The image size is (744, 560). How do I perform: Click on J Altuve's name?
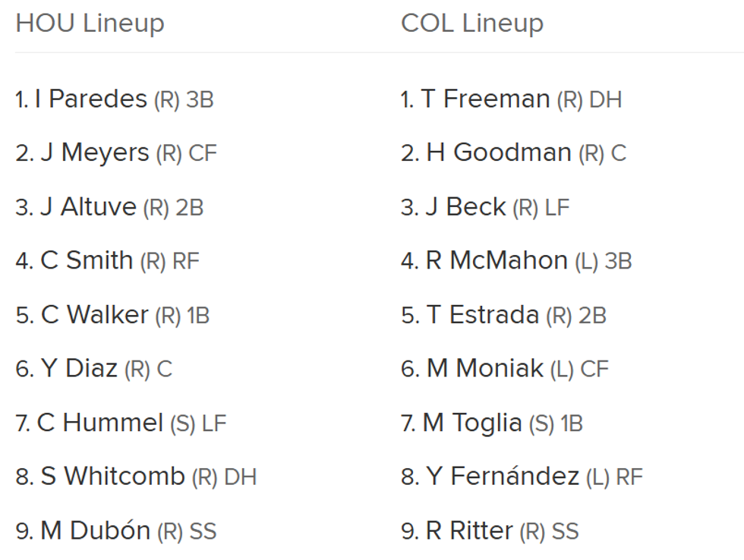(x=88, y=207)
